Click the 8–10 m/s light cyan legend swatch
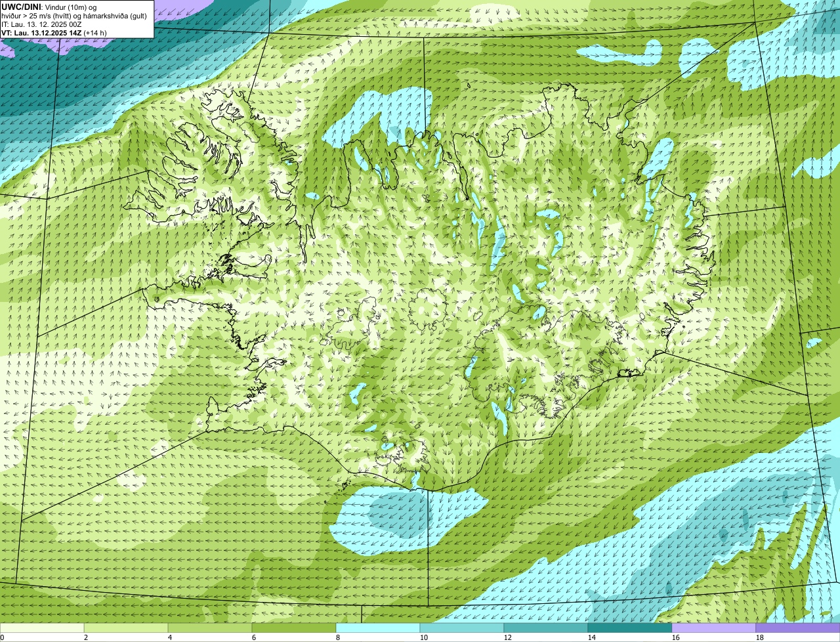 (378, 628)
